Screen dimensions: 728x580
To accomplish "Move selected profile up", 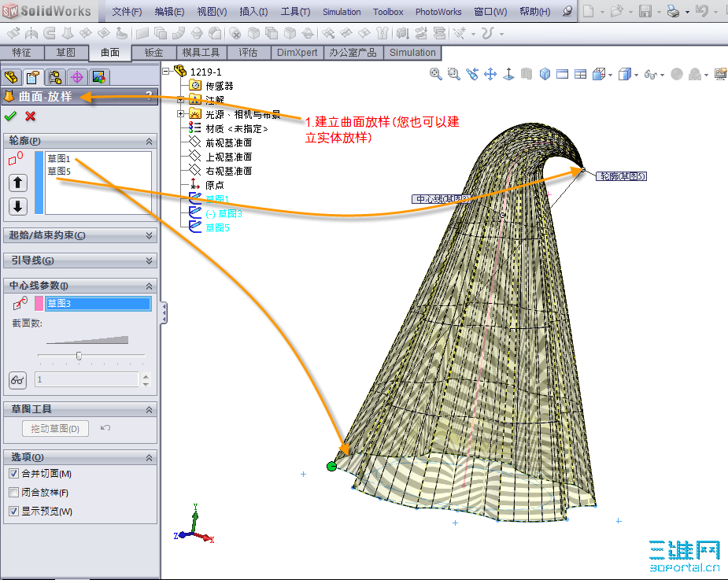I will coord(17,183).
